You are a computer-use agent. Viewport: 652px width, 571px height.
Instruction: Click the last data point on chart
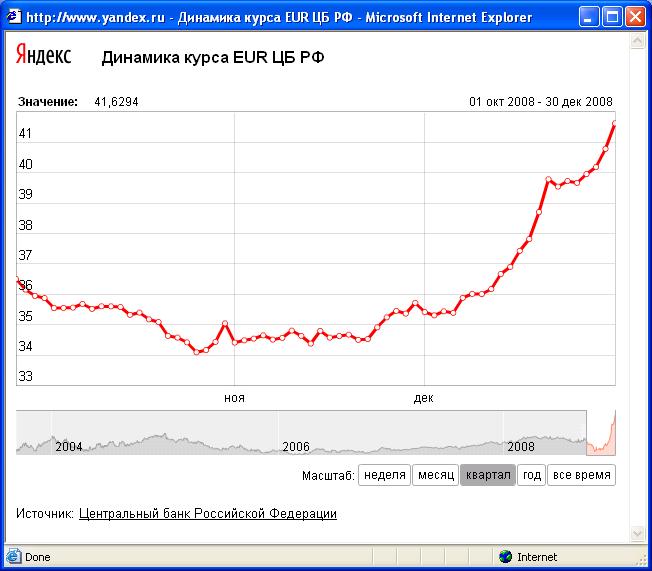click(x=615, y=123)
